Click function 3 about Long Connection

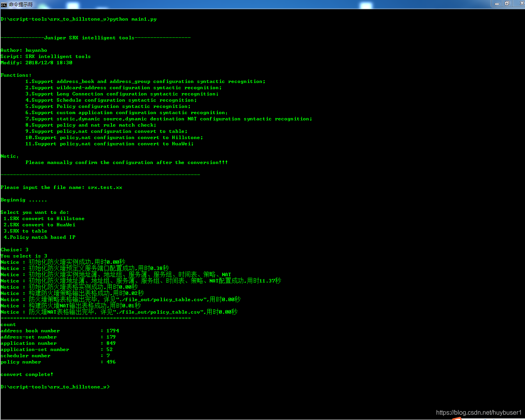(x=122, y=94)
